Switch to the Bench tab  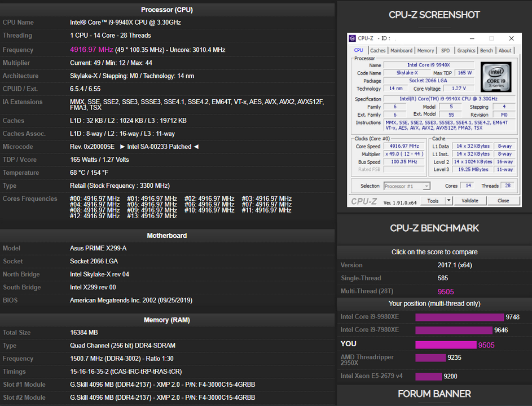486,51
